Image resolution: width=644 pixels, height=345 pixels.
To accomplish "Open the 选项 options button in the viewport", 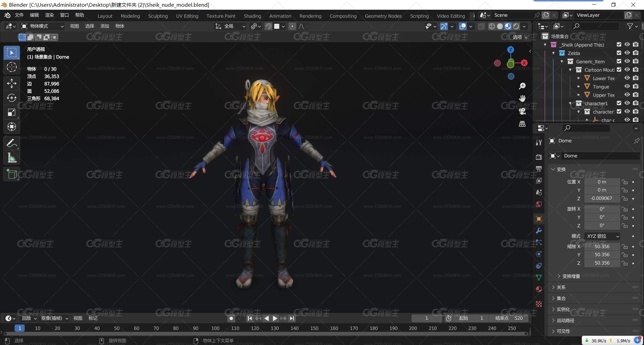I will 520,37.
